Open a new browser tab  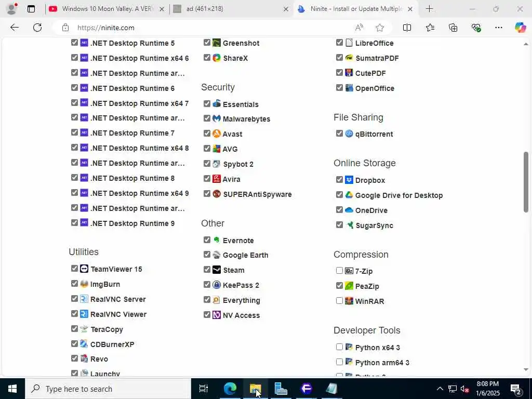[429, 9]
